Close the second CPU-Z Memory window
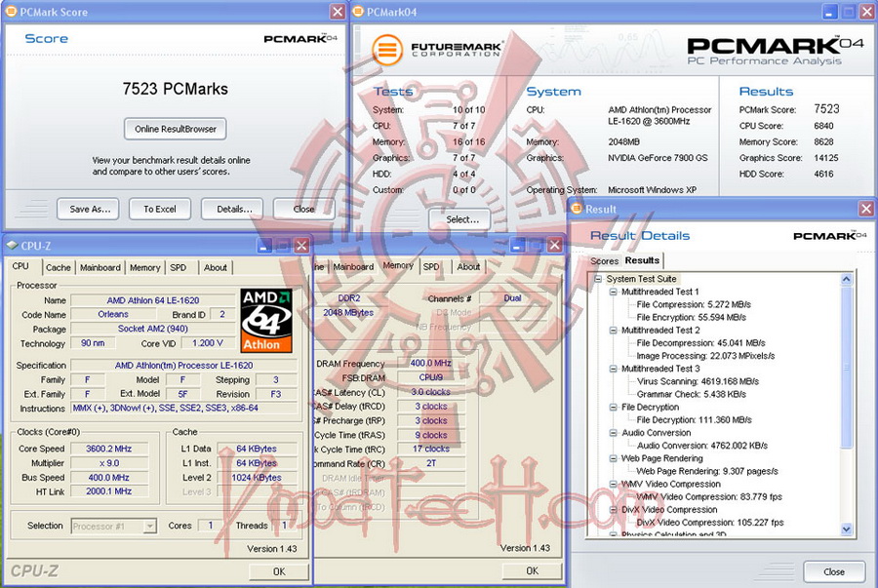 pyautogui.click(x=554, y=245)
